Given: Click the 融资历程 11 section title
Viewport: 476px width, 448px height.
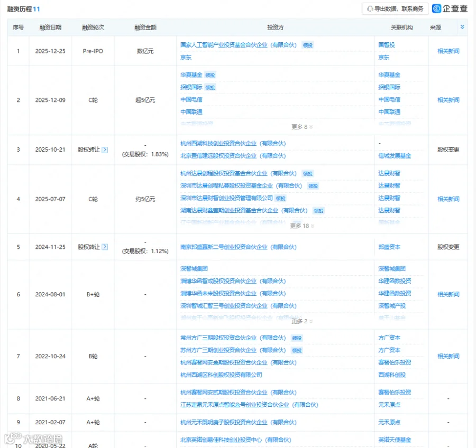Looking at the screenshot, I should click(23, 9).
